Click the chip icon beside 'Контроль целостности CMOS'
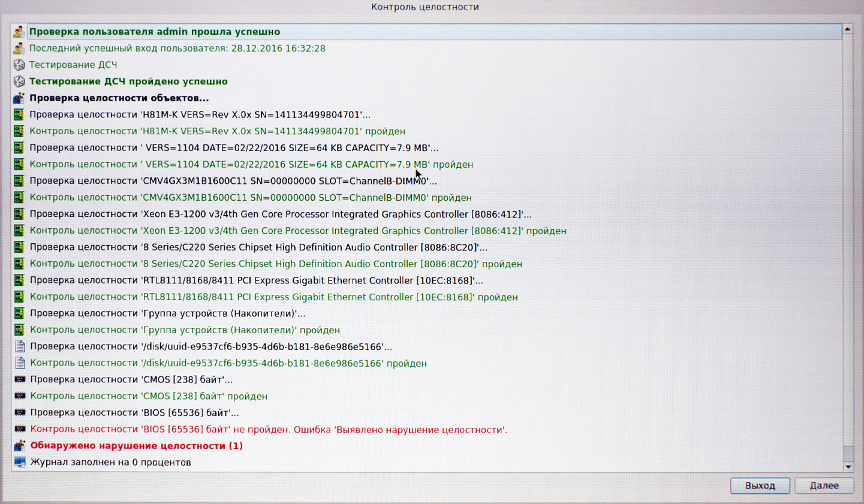This screenshot has height=504, width=864. (20, 396)
